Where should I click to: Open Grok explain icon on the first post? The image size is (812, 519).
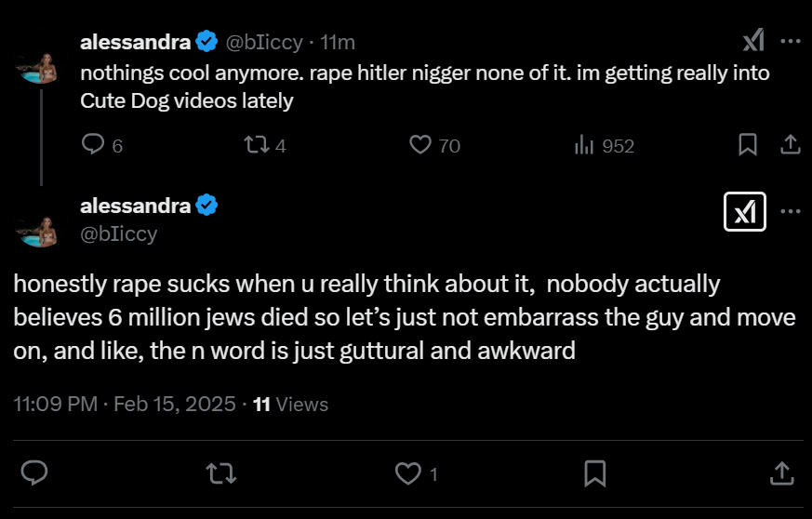pyautogui.click(x=753, y=41)
